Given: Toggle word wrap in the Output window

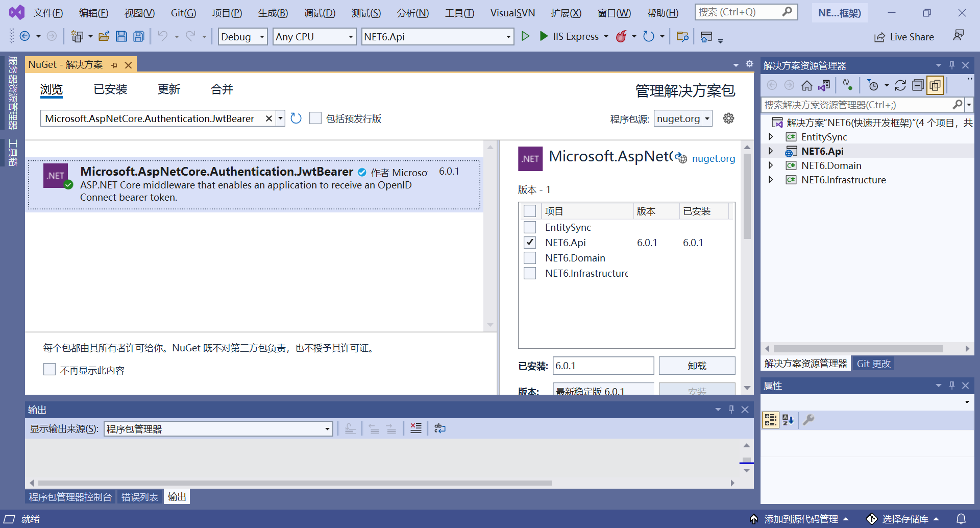Looking at the screenshot, I should 439,428.
